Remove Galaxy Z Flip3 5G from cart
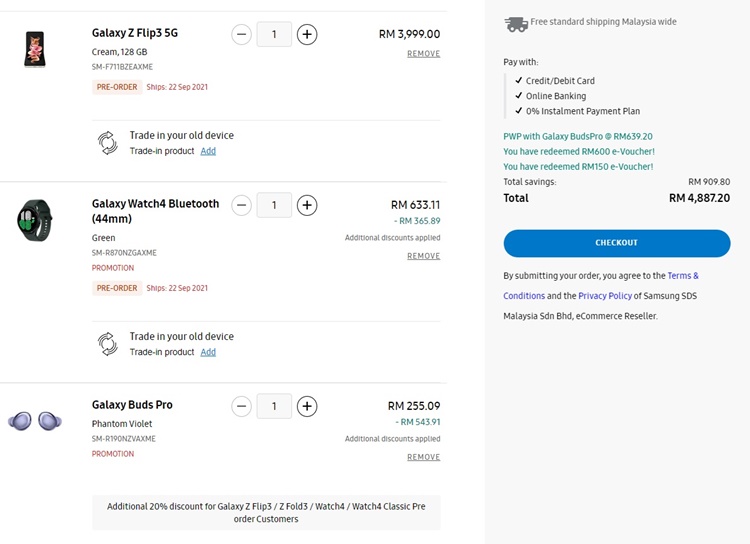The width and height of the screenshot is (750, 544). click(x=424, y=54)
